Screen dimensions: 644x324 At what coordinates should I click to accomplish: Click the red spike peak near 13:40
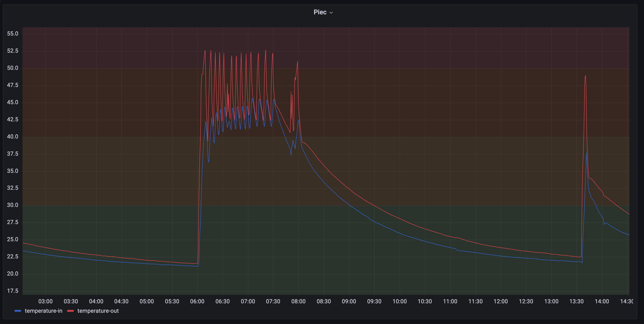tap(585, 75)
